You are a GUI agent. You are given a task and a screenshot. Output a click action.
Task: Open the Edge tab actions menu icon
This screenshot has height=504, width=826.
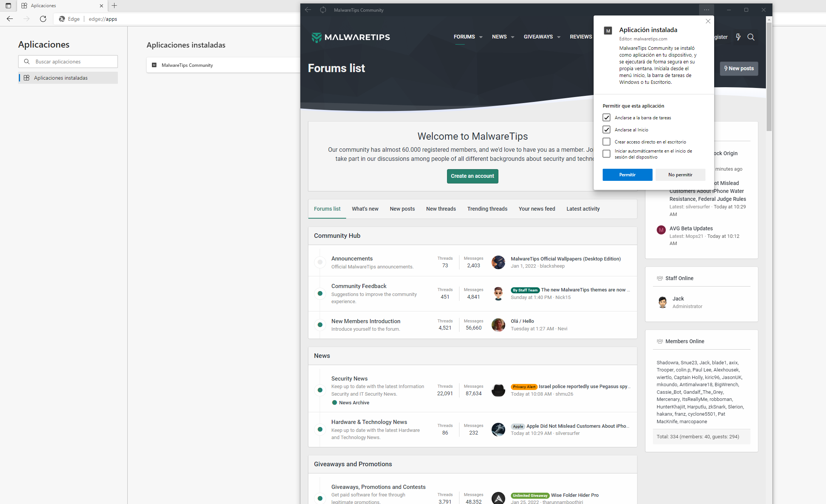point(8,6)
